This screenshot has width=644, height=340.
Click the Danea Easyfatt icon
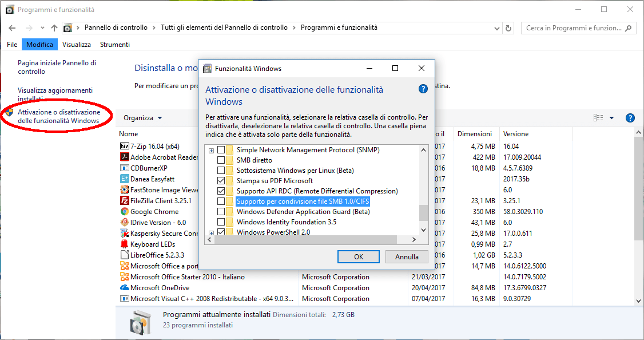[125, 179]
